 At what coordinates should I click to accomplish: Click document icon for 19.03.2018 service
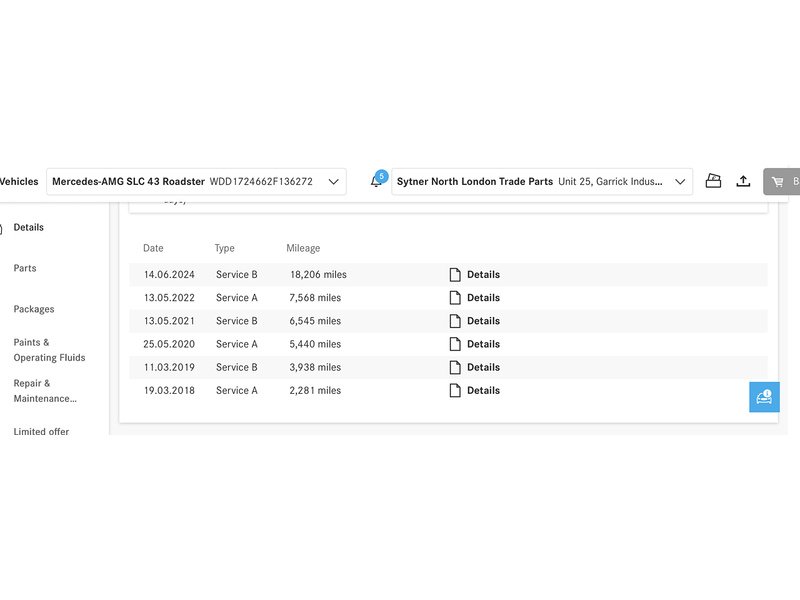(455, 391)
